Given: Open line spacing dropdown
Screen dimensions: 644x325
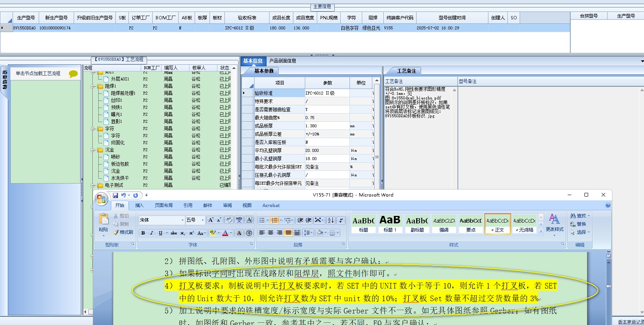Looking at the screenshot, I should click(307, 233).
